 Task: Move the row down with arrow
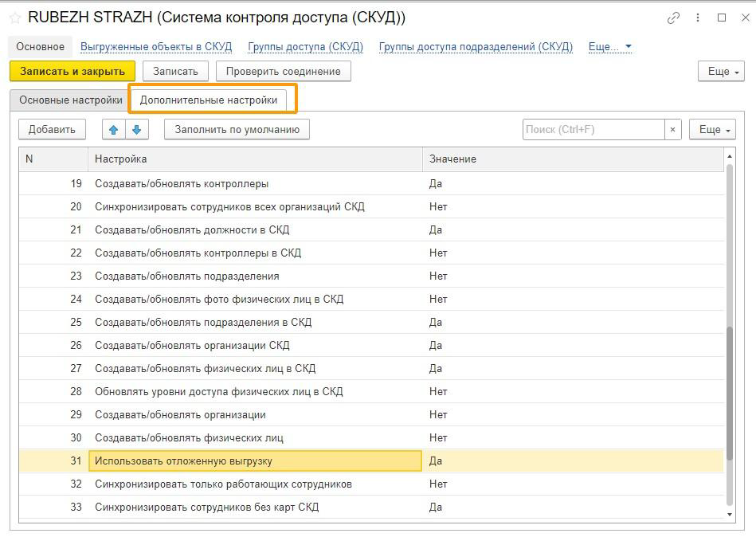click(137, 129)
